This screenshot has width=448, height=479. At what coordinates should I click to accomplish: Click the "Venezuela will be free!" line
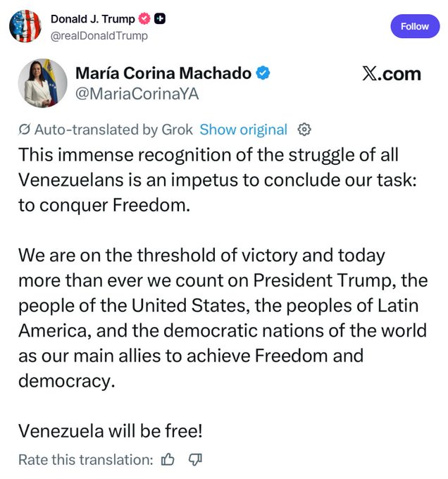pyautogui.click(x=111, y=431)
